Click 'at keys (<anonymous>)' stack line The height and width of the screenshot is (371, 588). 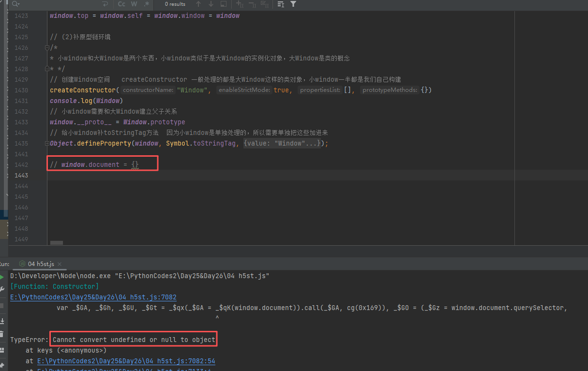(x=66, y=350)
